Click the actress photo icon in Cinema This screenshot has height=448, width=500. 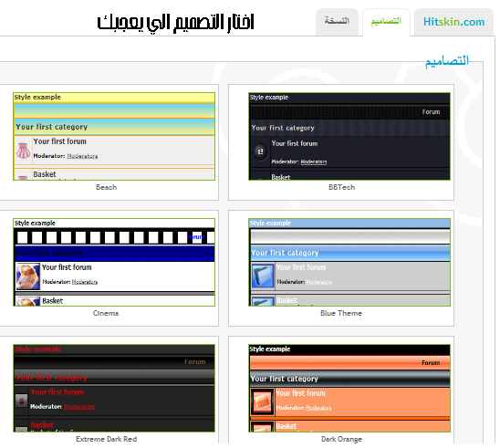click(x=28, y=276)
